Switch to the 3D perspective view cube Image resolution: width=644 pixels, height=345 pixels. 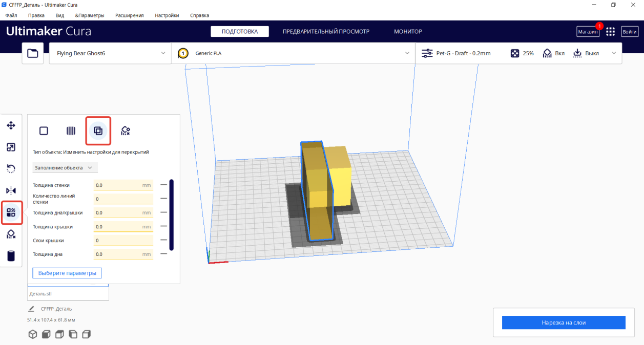click(x=33, y=334)
